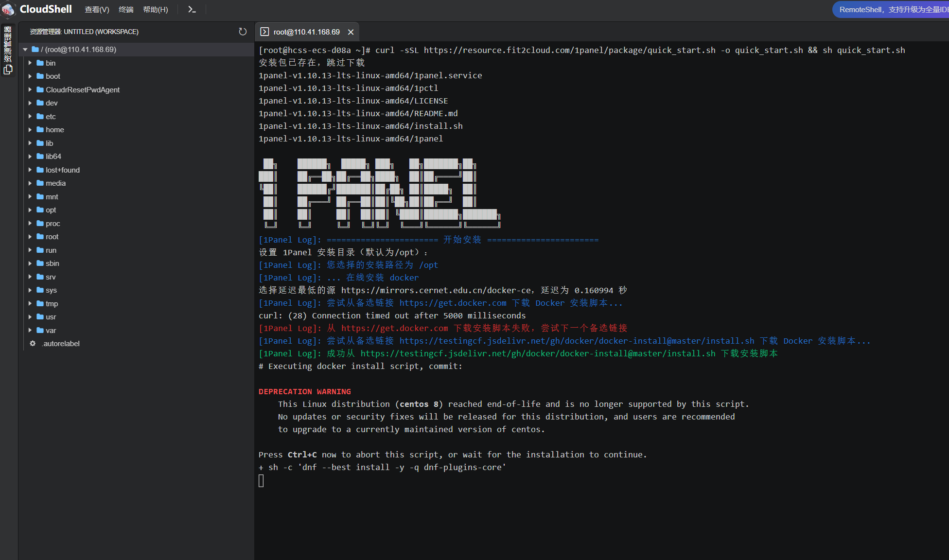This screenshot has width=949, height=560.
Task: Click the etc folder icon
Action: click(40, 116)
